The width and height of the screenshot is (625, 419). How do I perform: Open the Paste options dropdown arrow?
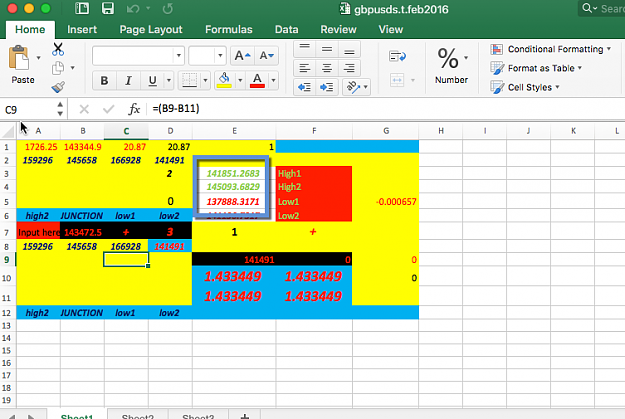[x=39, y=58]
